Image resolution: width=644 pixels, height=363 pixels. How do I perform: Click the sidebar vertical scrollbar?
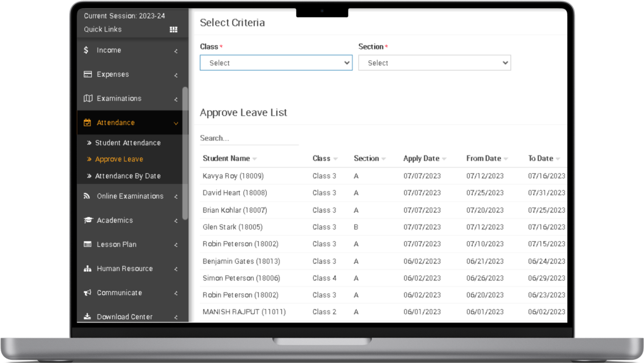185,153
